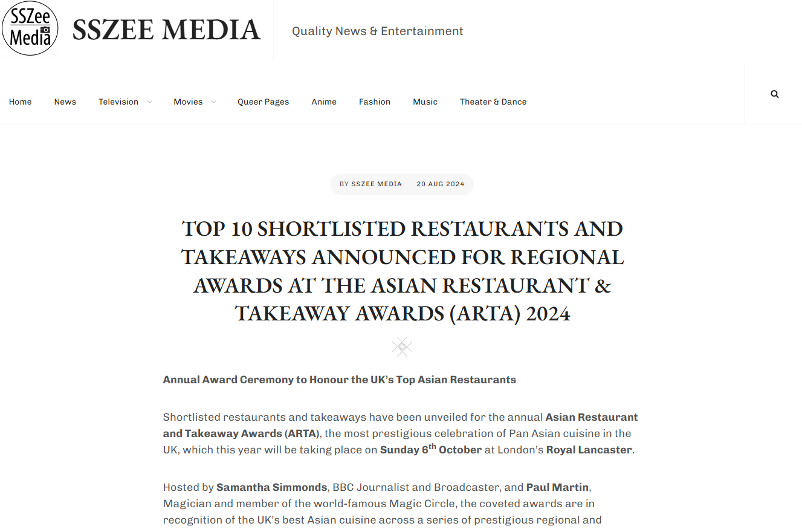Image resolution: width=802 pixels, height=532 pixels.
Task: Open the Queer Pages section
Action: pos(263,102)
